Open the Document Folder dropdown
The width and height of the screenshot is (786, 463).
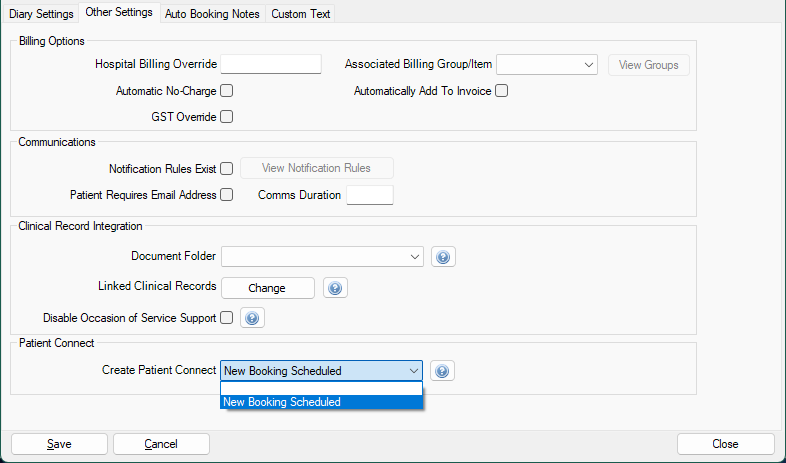click(x=322, y=257)
